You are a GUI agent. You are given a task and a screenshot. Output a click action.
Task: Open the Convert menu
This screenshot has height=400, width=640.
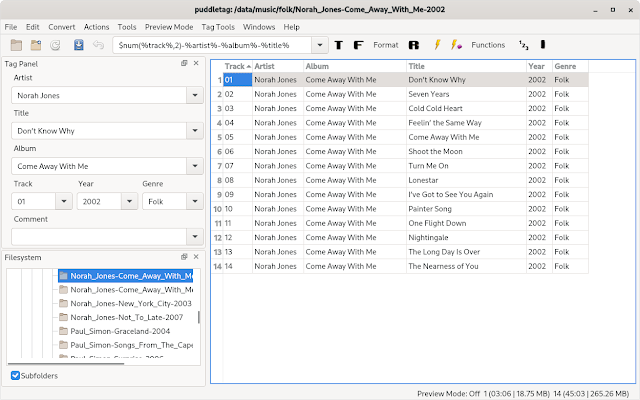click(x=62, y=27)
